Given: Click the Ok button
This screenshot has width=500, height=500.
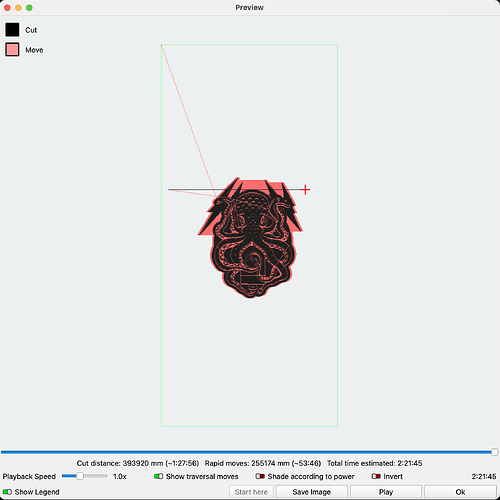Looking at the screenshot, I should pyautogui.click(x=460, y=492).
